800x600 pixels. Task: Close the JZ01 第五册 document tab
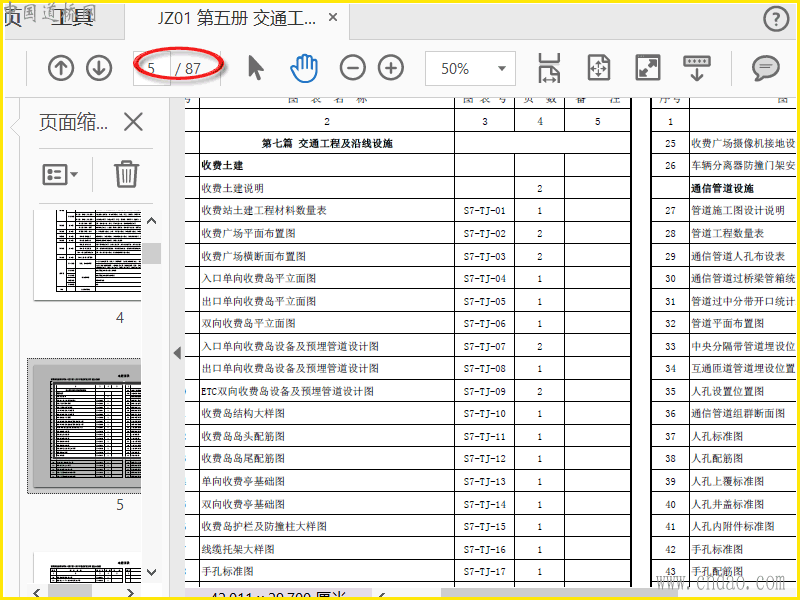pyautogui.click(x=333, y=18)
